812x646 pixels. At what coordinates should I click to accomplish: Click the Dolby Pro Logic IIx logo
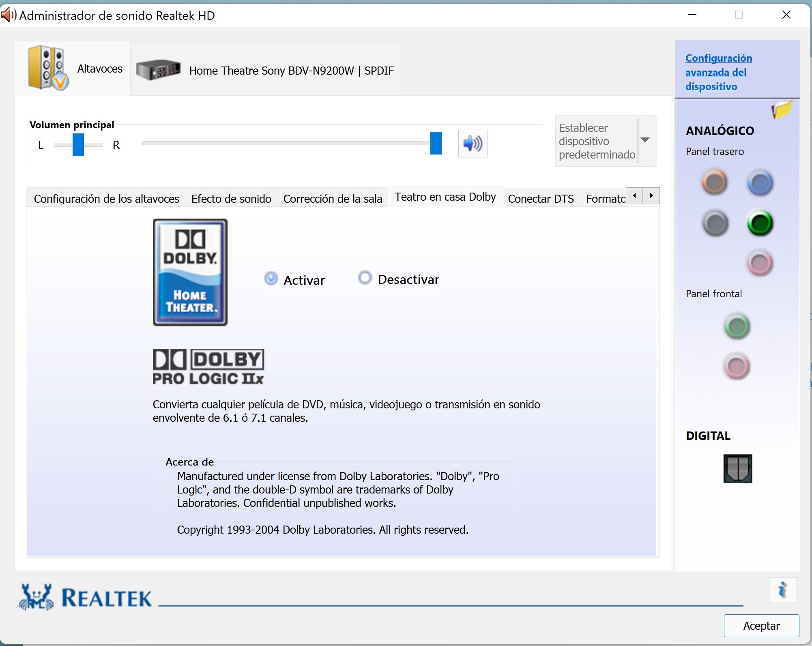[x=208, y=367]
